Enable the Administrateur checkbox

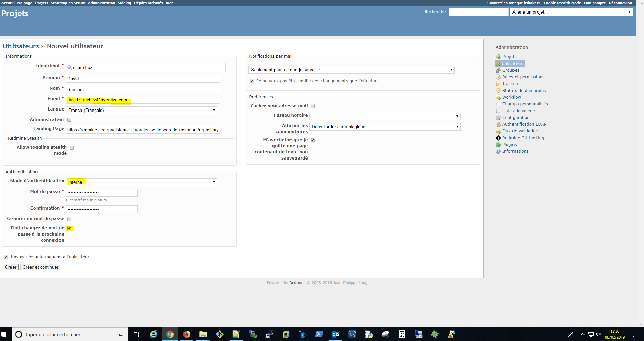[x=69, y=120]
